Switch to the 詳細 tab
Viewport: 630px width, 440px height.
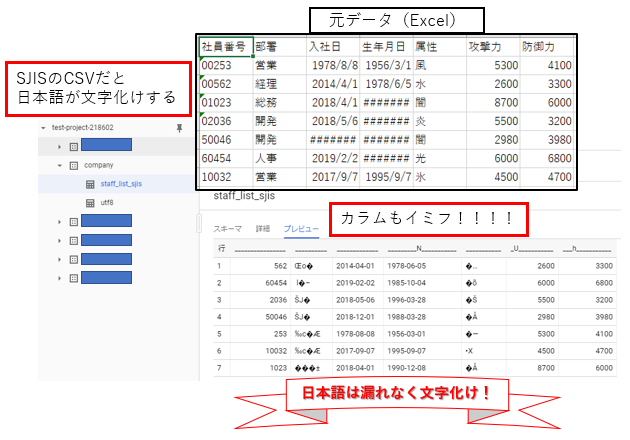tap(263, 229)
